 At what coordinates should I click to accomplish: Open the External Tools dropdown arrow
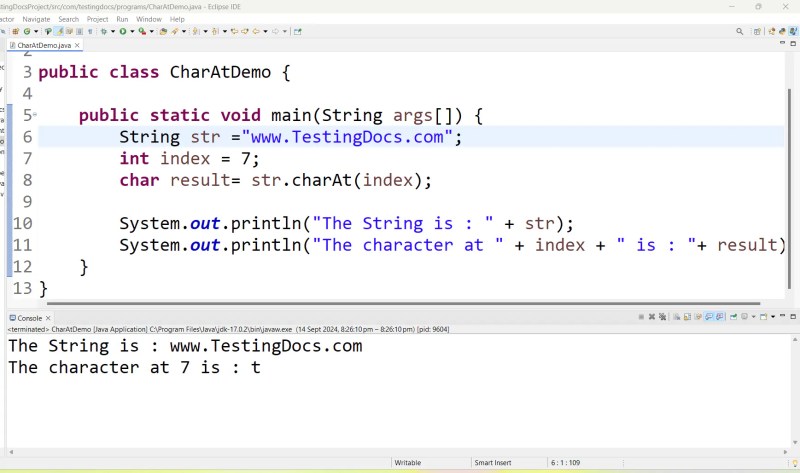[152, 32]
